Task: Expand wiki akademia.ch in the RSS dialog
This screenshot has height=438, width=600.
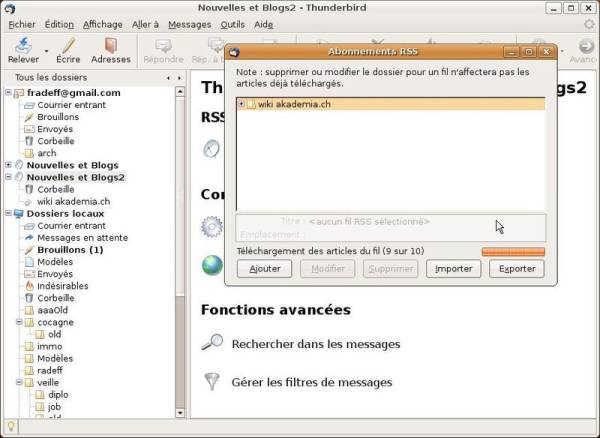Action: [241, 104]
